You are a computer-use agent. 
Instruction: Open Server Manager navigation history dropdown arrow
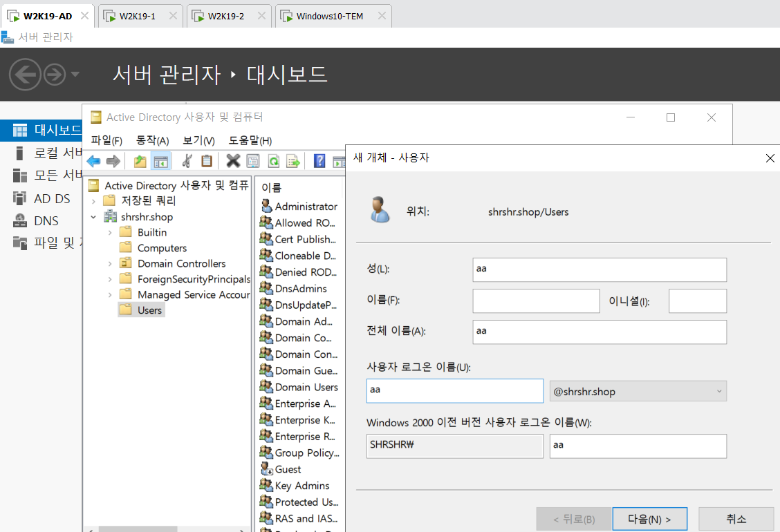[75, 75]
